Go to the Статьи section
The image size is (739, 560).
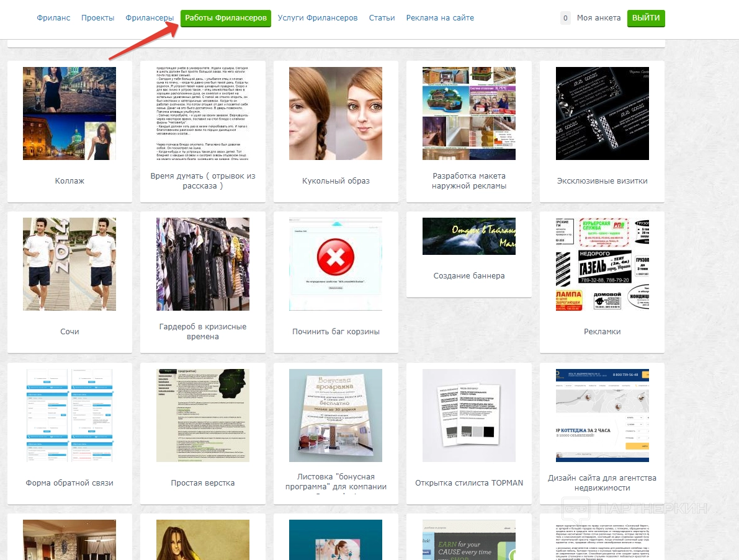pyautogui.click(x=382, y=18)
